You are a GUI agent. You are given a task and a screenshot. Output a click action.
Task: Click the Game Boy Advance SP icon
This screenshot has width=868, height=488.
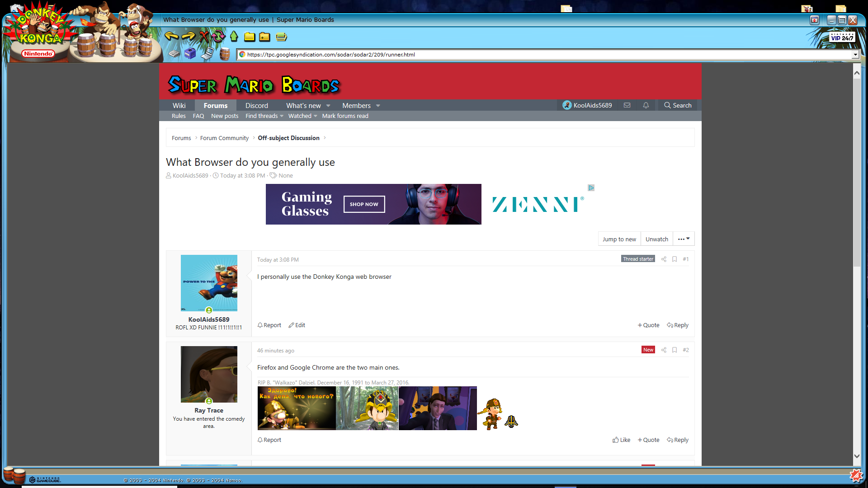pyautogui.click(x=207, y=53)
